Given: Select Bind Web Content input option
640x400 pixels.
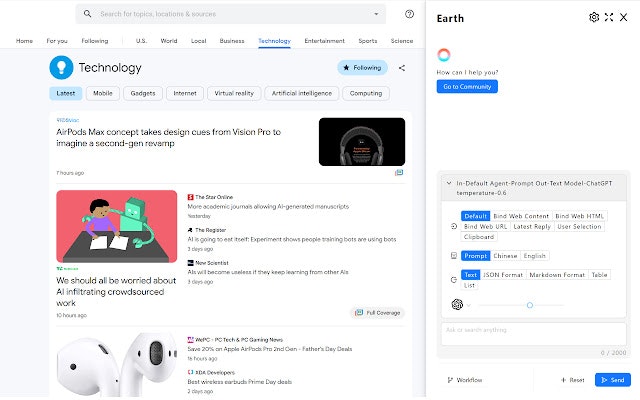Looking at the screenshot, I should pyautogui.click(x=521, y=216).
